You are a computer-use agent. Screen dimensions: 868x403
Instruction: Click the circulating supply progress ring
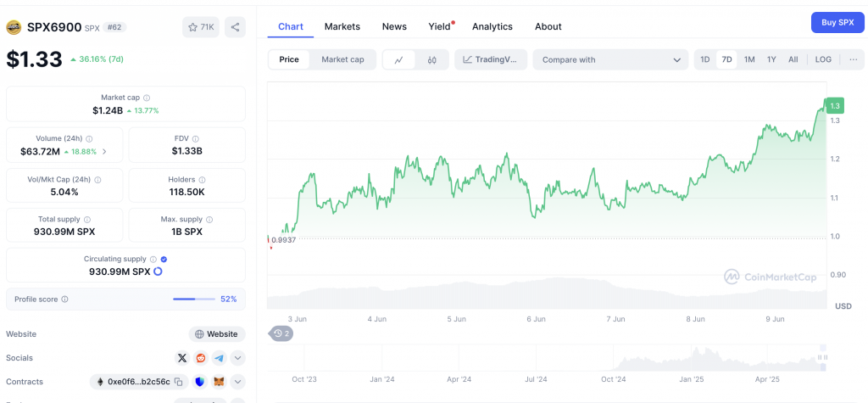tap(158, 271)
